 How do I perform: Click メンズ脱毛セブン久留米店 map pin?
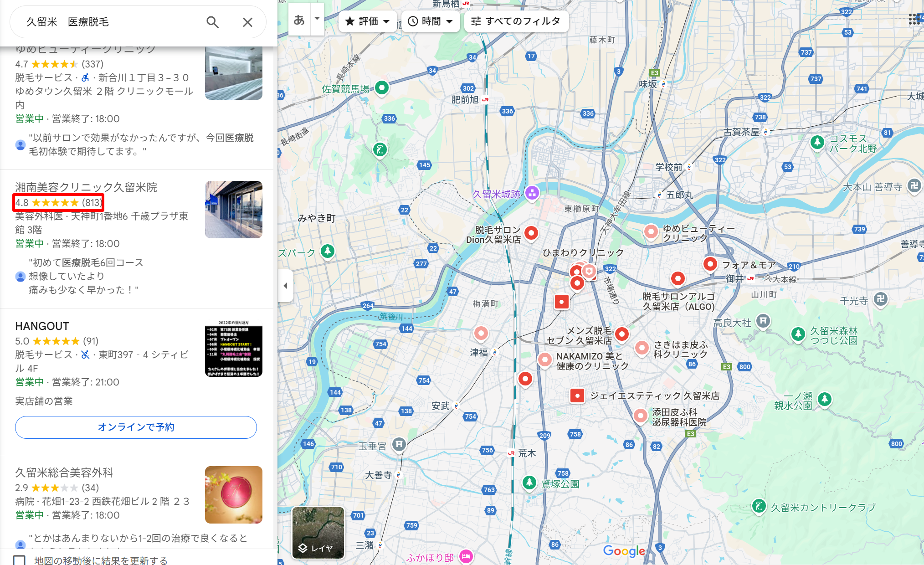(622, 334)
